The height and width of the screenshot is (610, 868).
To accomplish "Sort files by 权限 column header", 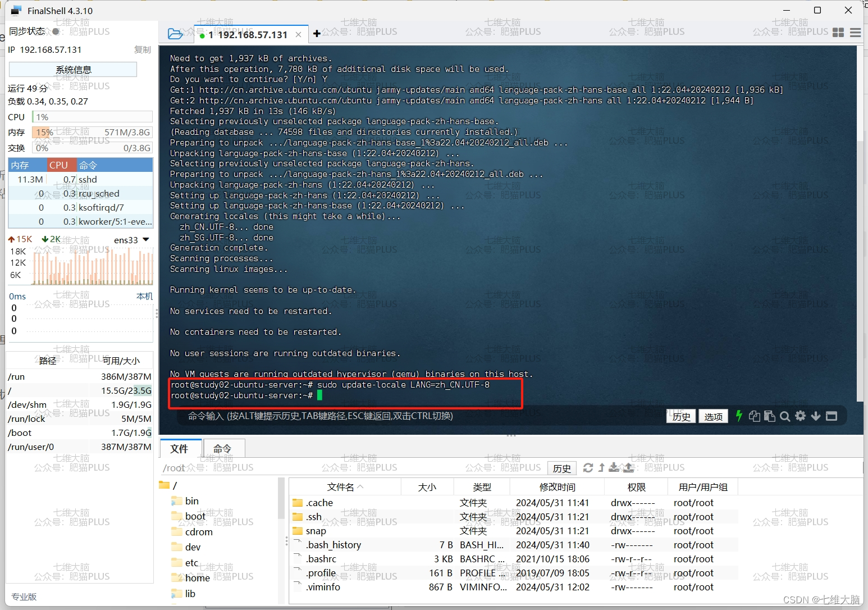I will coord(636,487).
